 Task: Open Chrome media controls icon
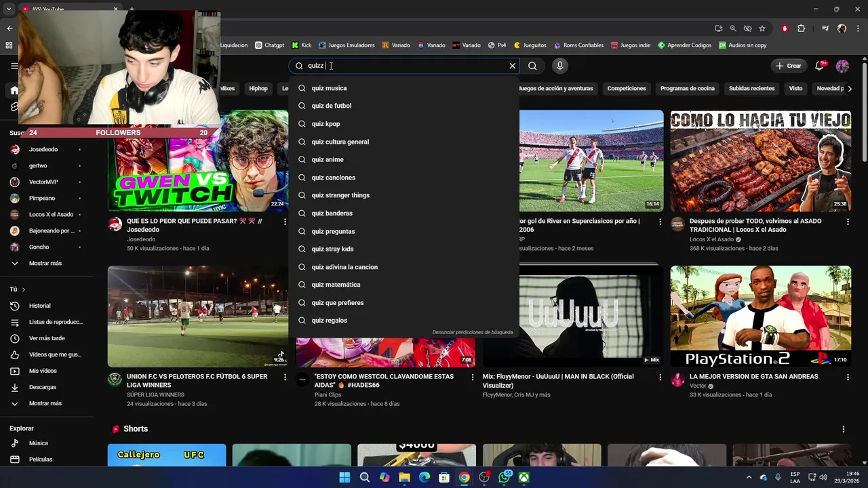(825, 28)
